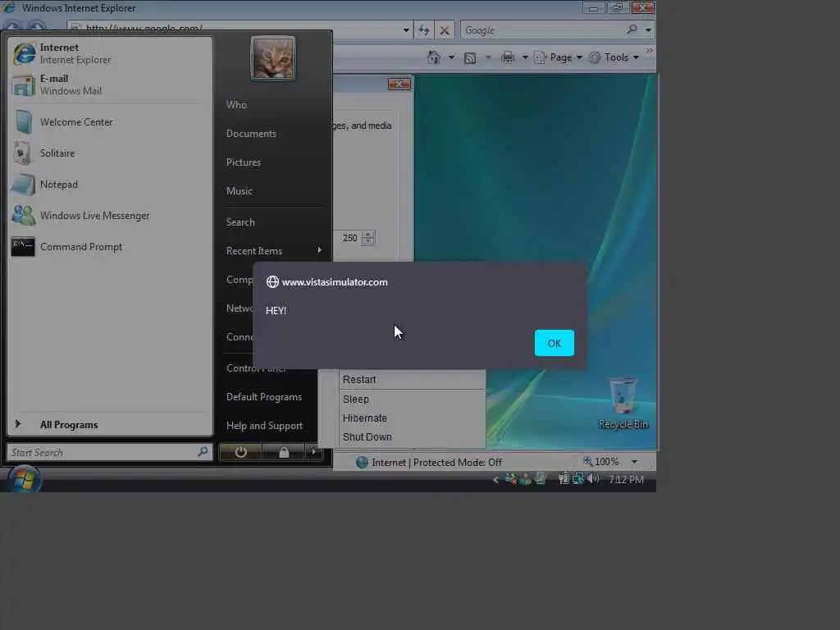Viewport: 840px width, 630px height.
Task: Start the Solitaire game
Action: tap(111, 153)
